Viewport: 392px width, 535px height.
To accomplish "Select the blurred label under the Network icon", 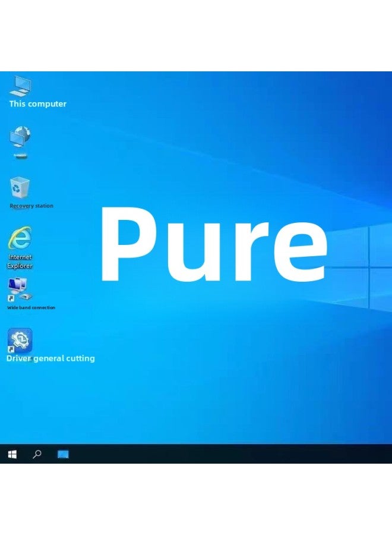I will [20, 156].
